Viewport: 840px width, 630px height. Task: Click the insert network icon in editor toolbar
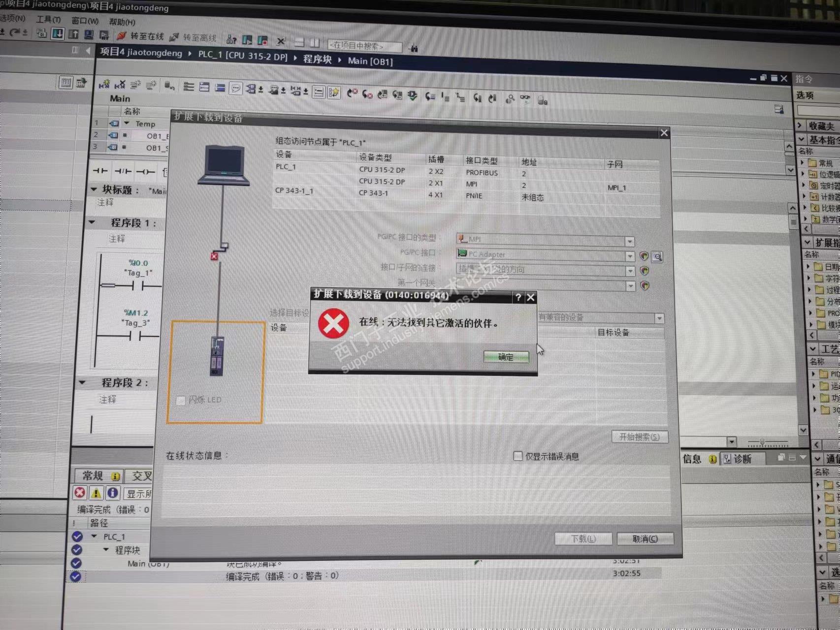coord(104,84)
